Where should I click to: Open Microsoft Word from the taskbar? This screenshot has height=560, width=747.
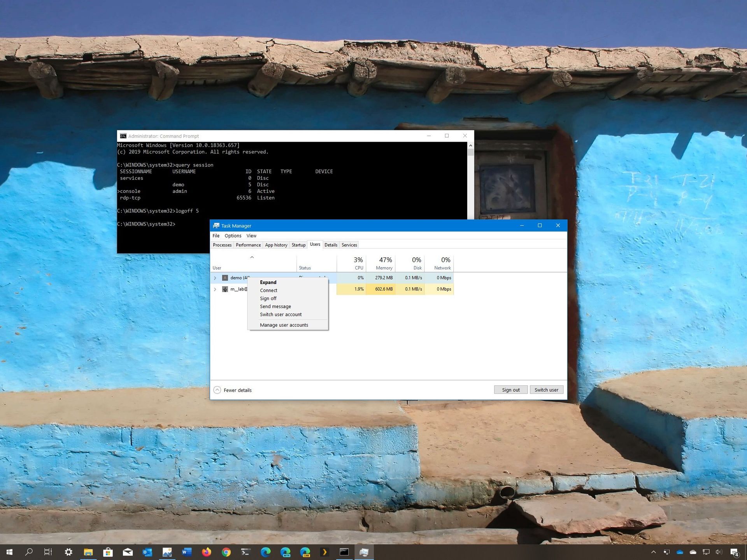coord(187,552)
